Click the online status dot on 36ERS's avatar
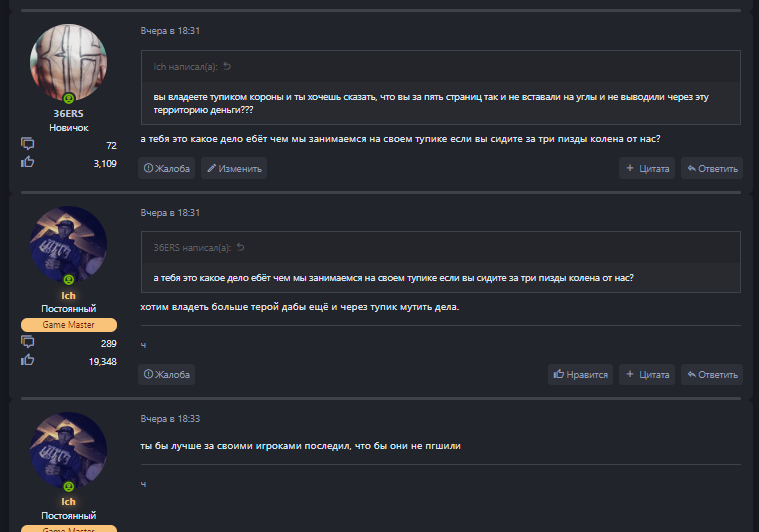Viewport: 759px width, 532px height. click(x=69, y=98)
